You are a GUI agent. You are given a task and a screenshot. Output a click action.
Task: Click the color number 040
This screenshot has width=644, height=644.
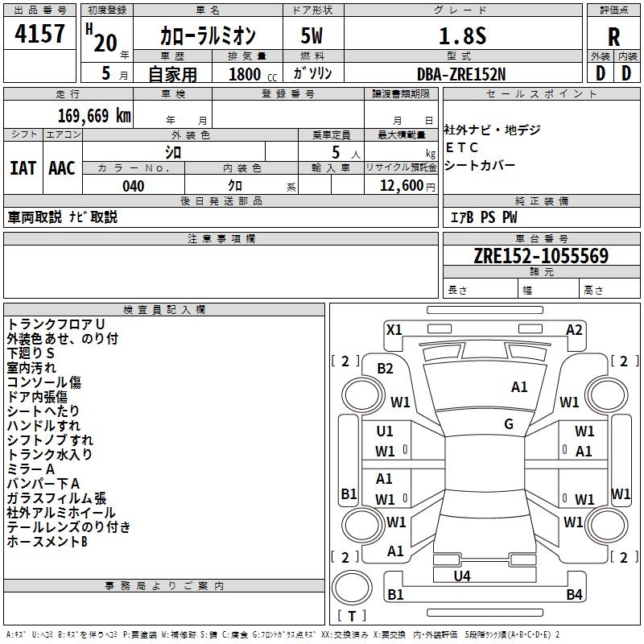coord(134,186)
